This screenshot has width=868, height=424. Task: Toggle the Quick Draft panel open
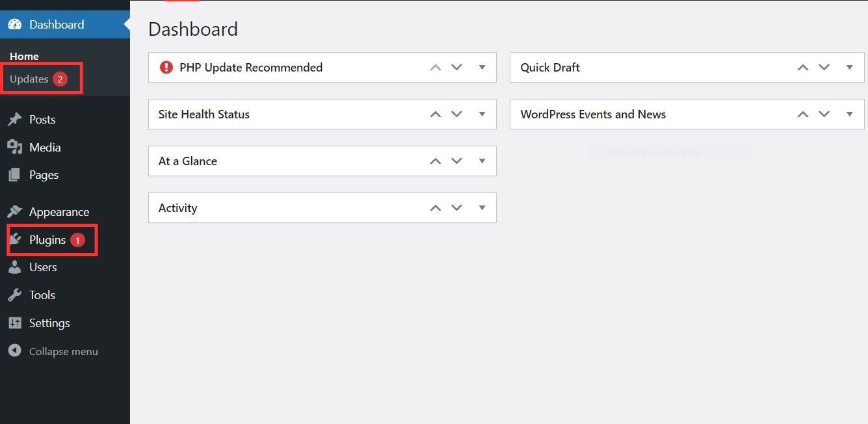click(849, 68)
